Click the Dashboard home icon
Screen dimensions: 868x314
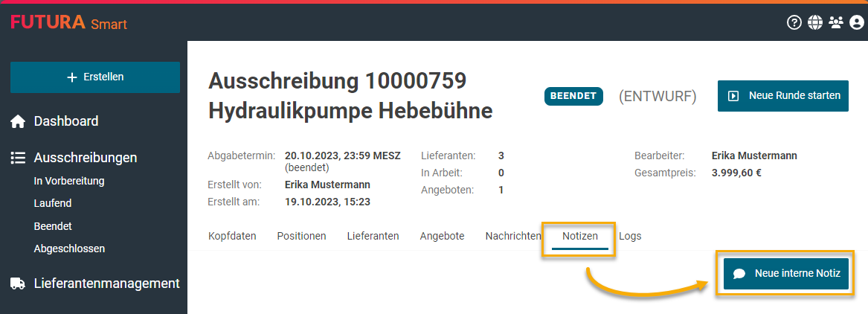coord(18,121)
